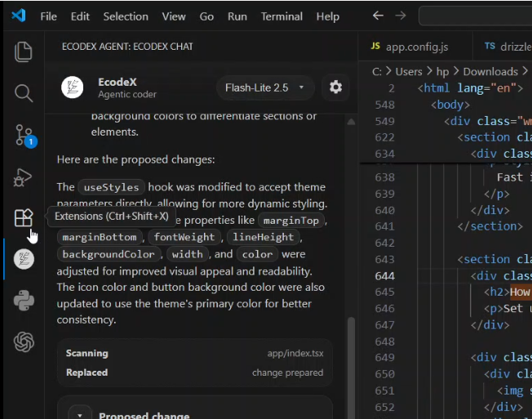
Task: Click the lineHeight code chip
Action: (x=263, y=237)
